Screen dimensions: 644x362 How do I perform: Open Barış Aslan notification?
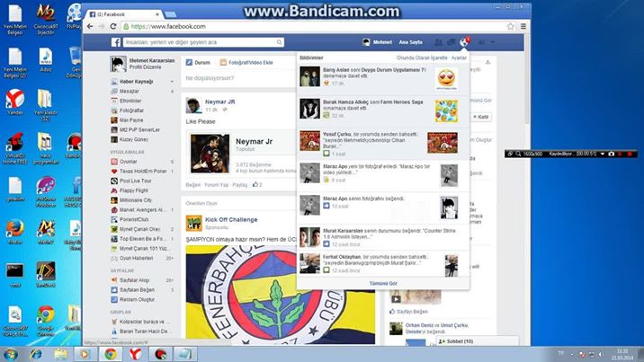coord(383,79)
